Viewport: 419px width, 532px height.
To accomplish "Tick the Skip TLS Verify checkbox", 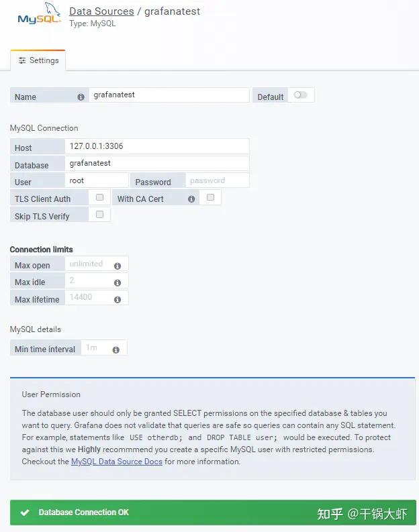I will [x=99, y=215].
